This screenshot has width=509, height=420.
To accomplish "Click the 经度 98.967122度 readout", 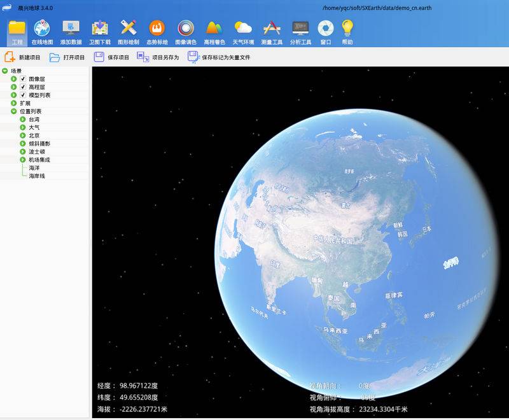I will [x=128, y=386].
